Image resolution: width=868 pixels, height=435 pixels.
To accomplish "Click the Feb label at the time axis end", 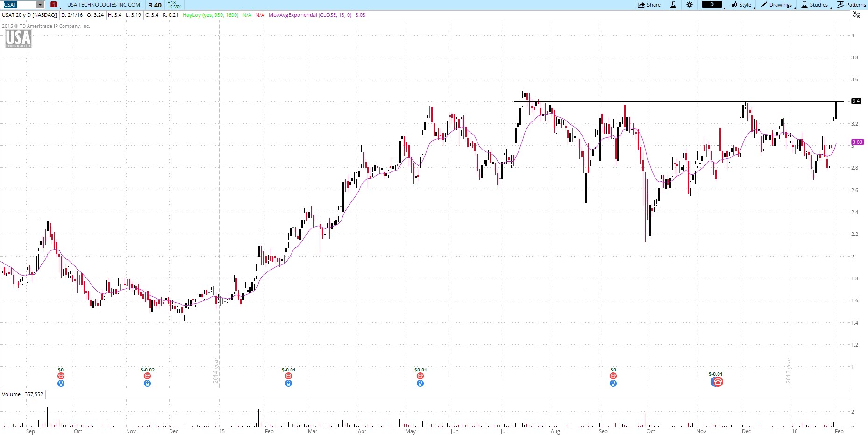I will 839,431.
